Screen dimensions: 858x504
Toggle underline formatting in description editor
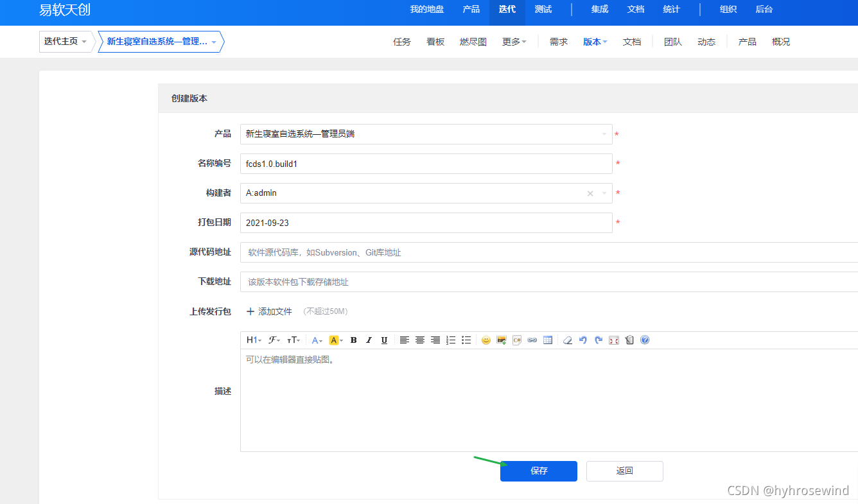(384, 340)
